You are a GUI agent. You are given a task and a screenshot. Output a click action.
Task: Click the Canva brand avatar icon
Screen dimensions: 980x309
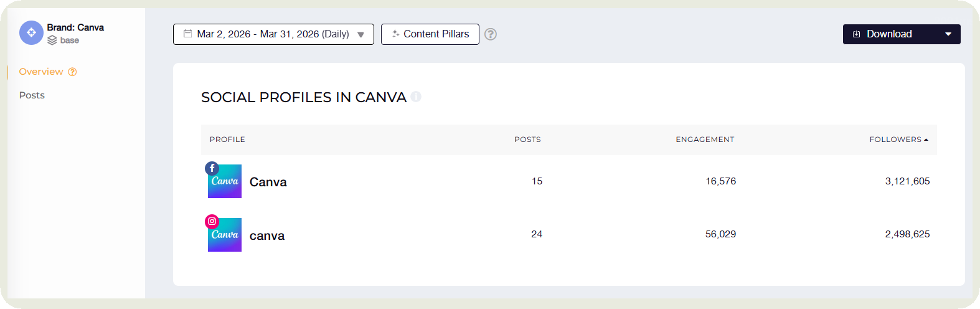[31, 33]
